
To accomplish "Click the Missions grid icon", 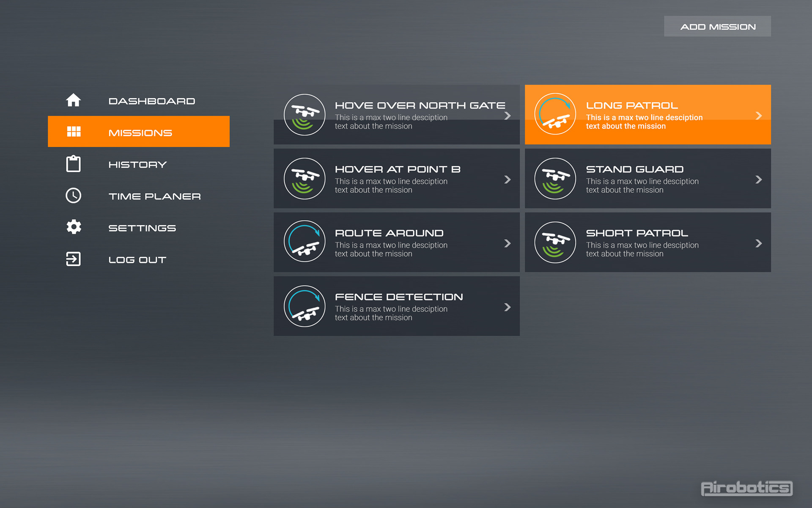I will [x=74, y=132].
